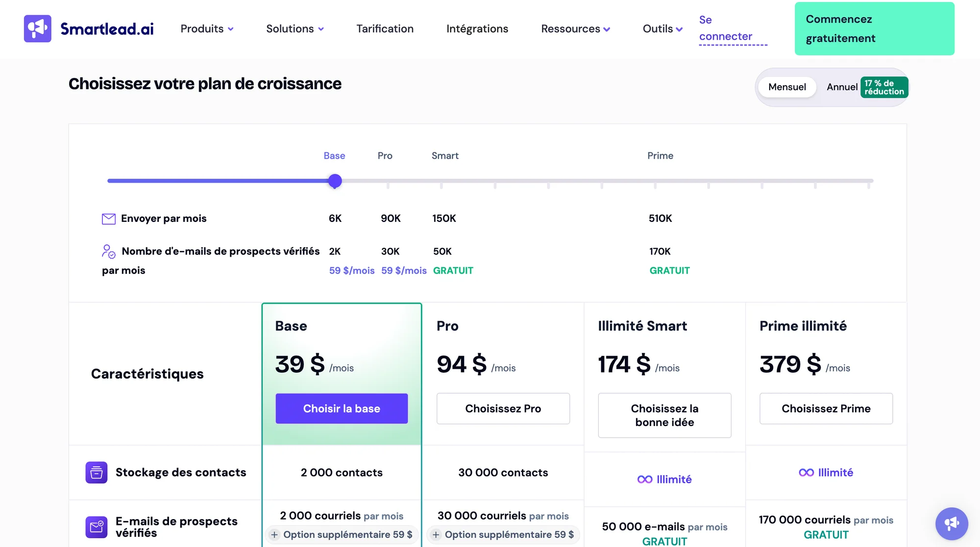The width and height of the screenshot is (980, 547).
Task: Click GRATUIT under 50K
Action: (453, 270)
